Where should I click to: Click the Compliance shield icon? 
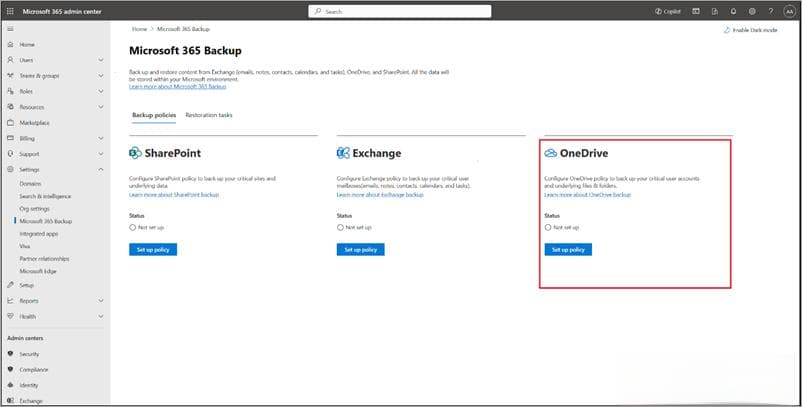[x=10, y=369]
